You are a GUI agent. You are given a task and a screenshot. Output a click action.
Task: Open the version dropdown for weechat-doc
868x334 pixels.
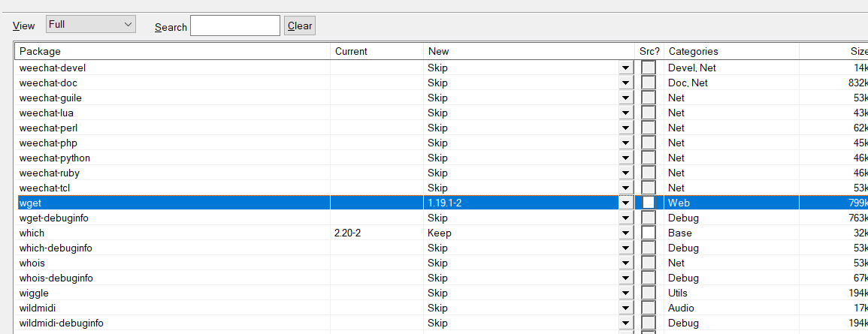(x=626, y=83)
